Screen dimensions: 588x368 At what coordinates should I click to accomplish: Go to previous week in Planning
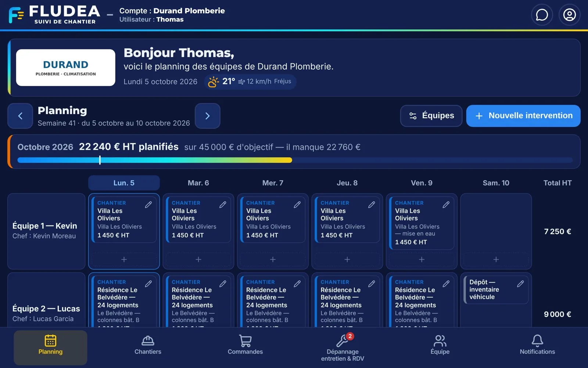[20, 116]
